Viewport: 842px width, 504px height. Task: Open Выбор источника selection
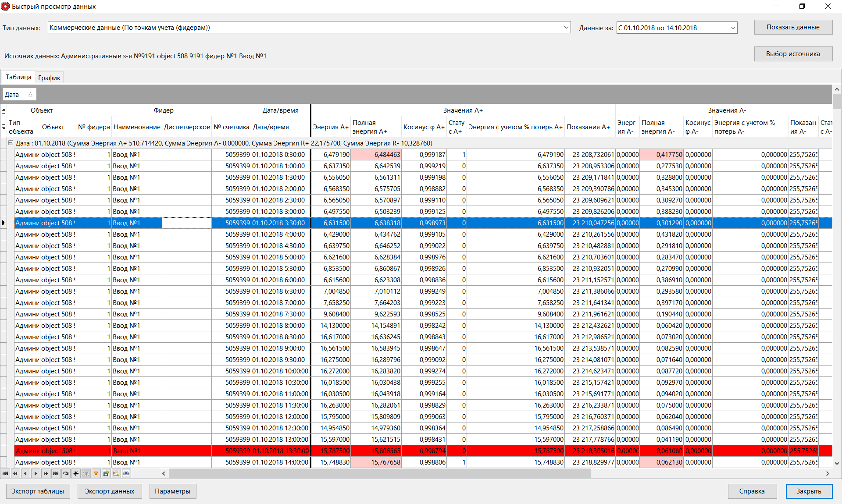[793, 54]
